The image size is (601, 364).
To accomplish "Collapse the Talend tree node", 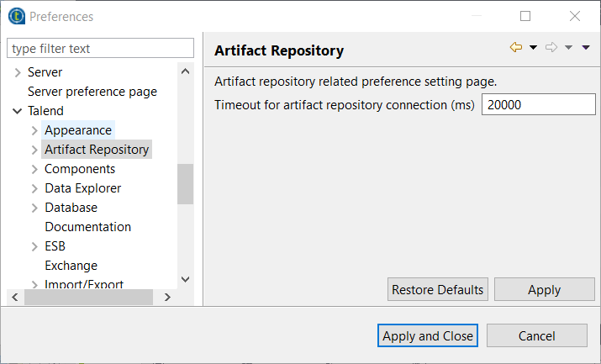I will [18, 111].
